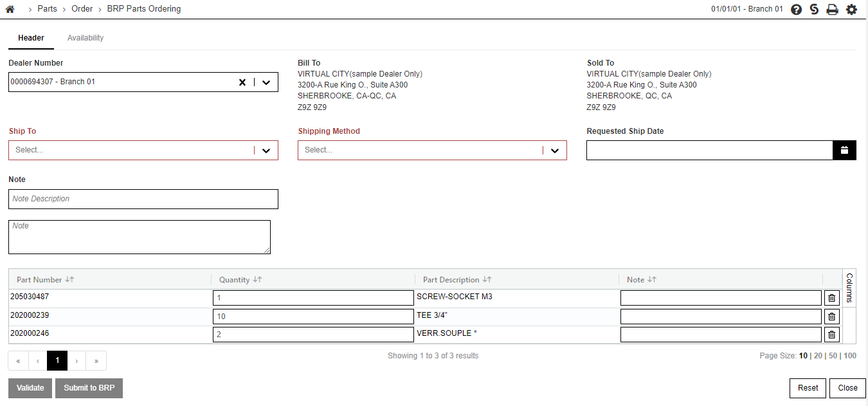The height and width of the screenshot is (406, 868).
Task: Click note field for VERR.SOUPLE row
Action: [x=721, y=335]
